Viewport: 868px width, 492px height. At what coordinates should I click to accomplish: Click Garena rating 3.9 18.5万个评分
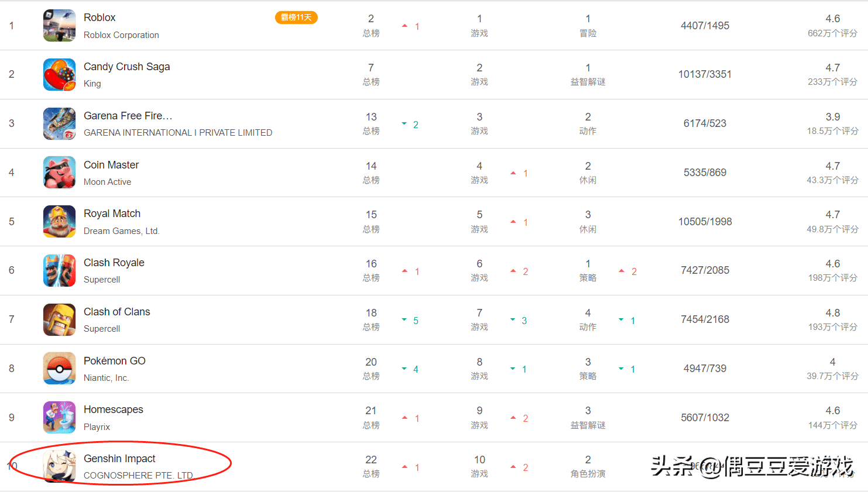(833, 123)
